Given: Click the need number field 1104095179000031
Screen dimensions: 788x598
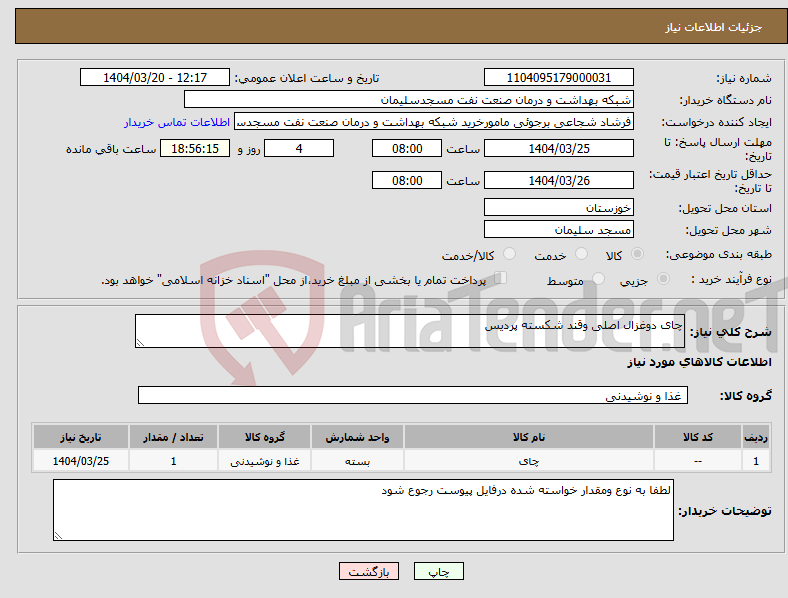Looking at the screenshot, I should [558, 77].
